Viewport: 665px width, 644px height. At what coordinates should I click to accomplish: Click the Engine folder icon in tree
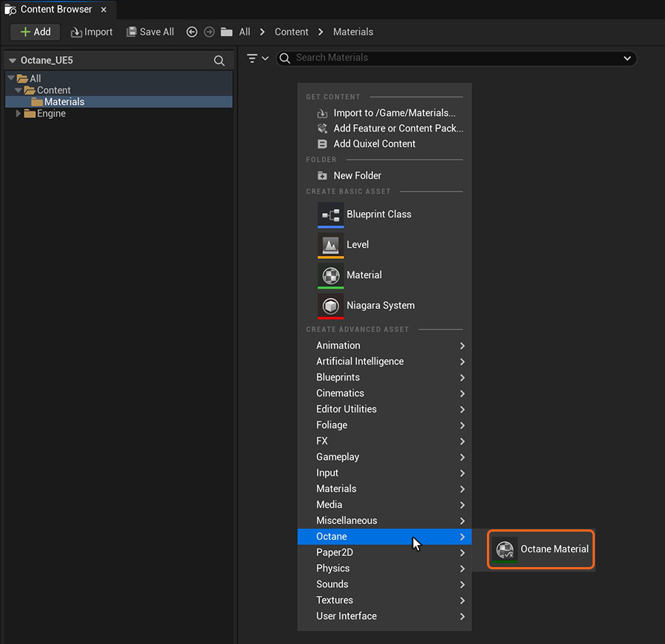pyautogui.click(x=30, y=113)
